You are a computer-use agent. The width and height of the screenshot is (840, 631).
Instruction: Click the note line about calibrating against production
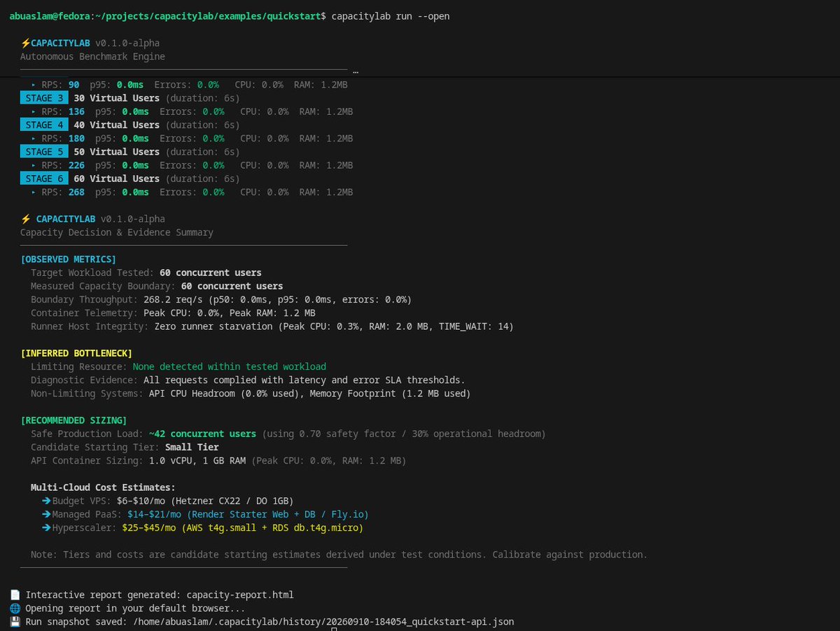[x=339, y=554]
